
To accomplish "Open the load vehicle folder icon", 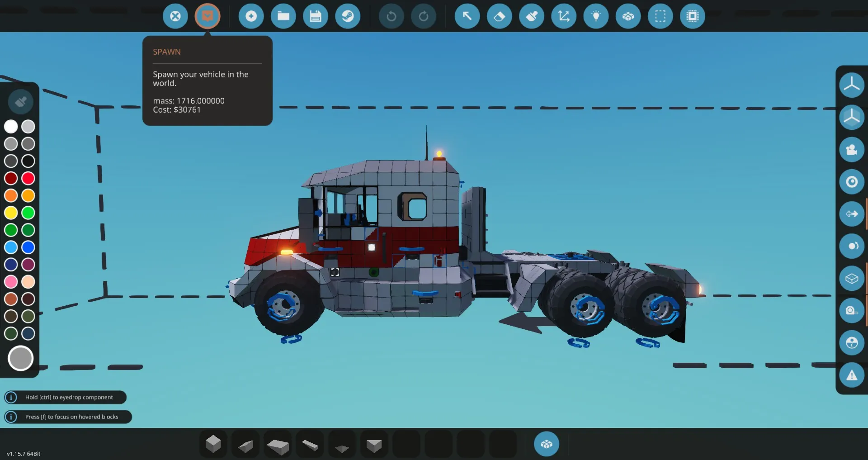I will click(x=283, y=16).
